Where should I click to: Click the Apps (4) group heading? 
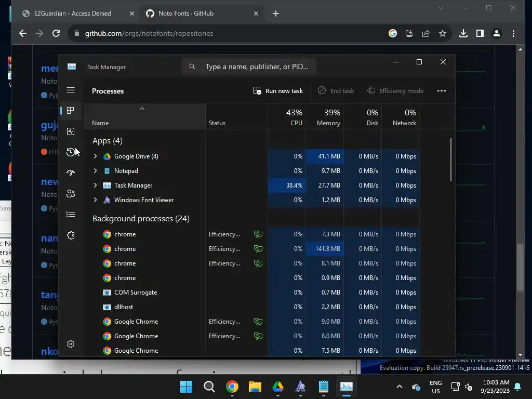[x=107, y=140]
